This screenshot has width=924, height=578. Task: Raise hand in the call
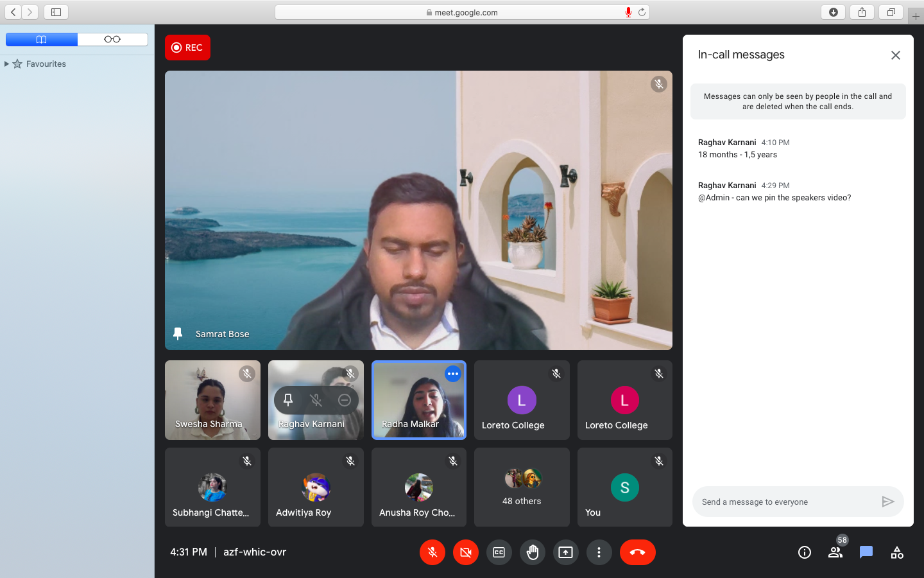pos(533,552)
